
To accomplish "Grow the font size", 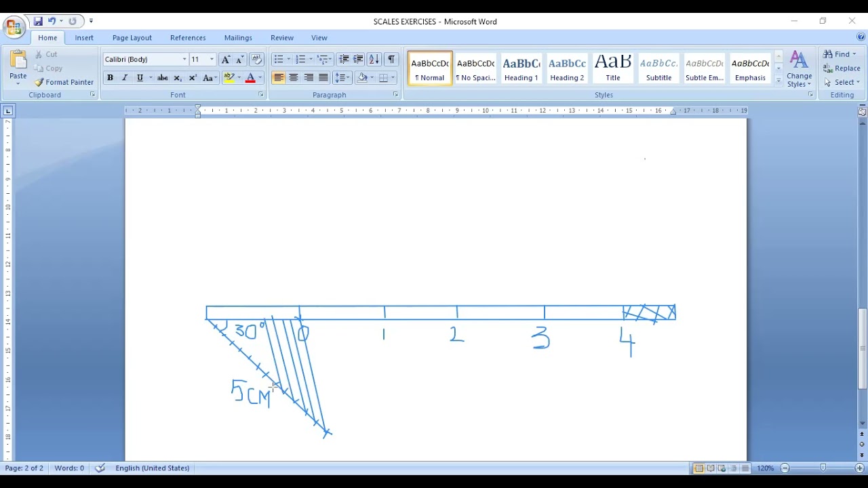I will point(226,60).
